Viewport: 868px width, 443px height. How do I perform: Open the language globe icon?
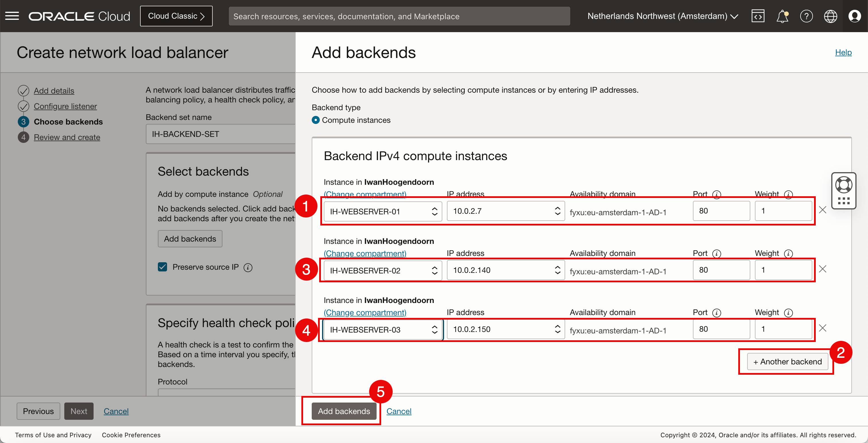[830, 16]
